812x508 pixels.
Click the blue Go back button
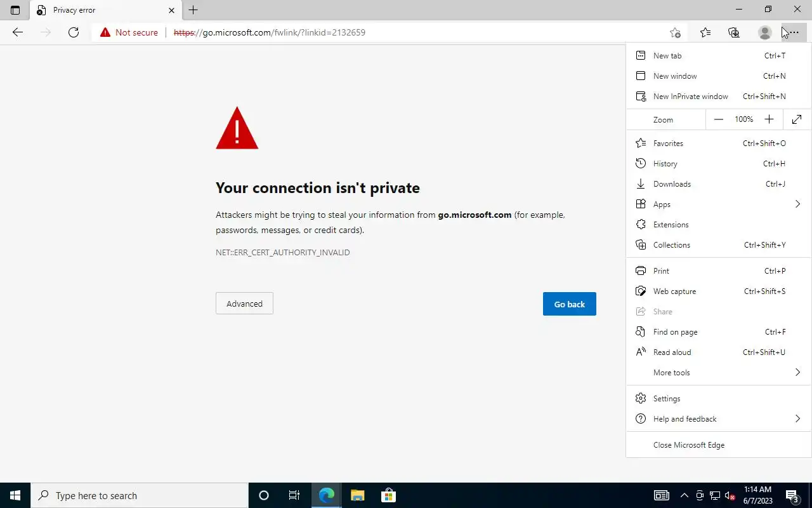(570, 304)
